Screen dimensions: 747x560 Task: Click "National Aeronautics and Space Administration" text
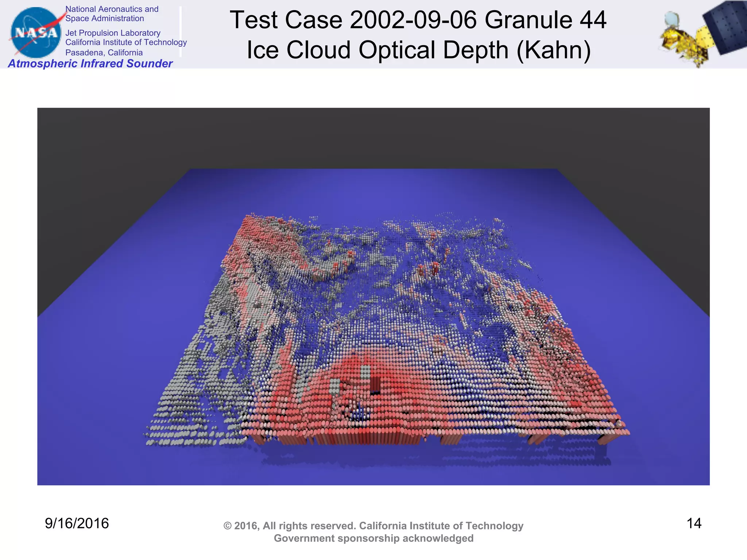112,14
